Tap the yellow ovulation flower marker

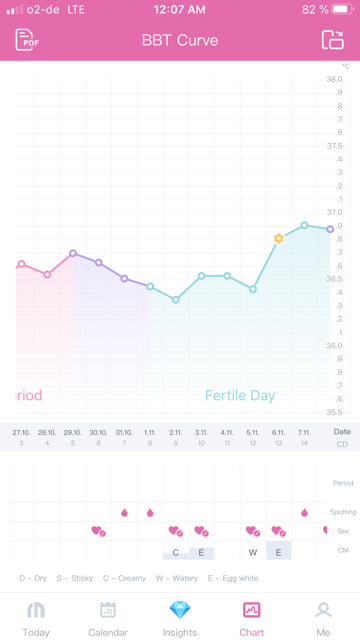coord(279,239)
